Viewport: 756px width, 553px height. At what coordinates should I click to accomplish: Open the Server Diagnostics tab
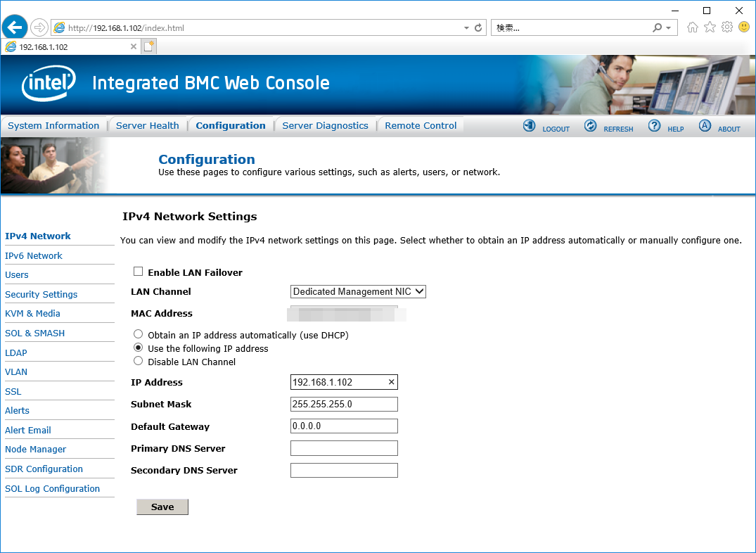click(x=325, y=125)
